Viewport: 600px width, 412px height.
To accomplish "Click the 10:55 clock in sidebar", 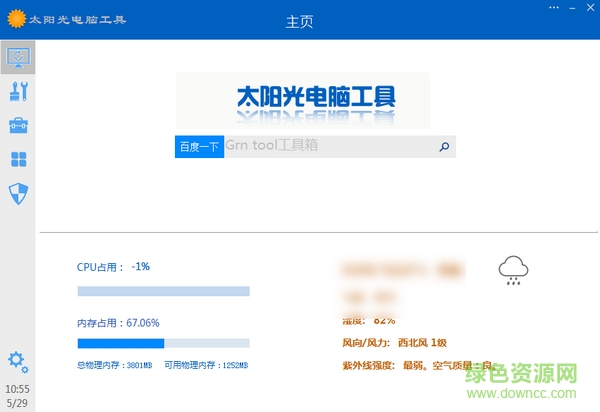I will point(17,389).
